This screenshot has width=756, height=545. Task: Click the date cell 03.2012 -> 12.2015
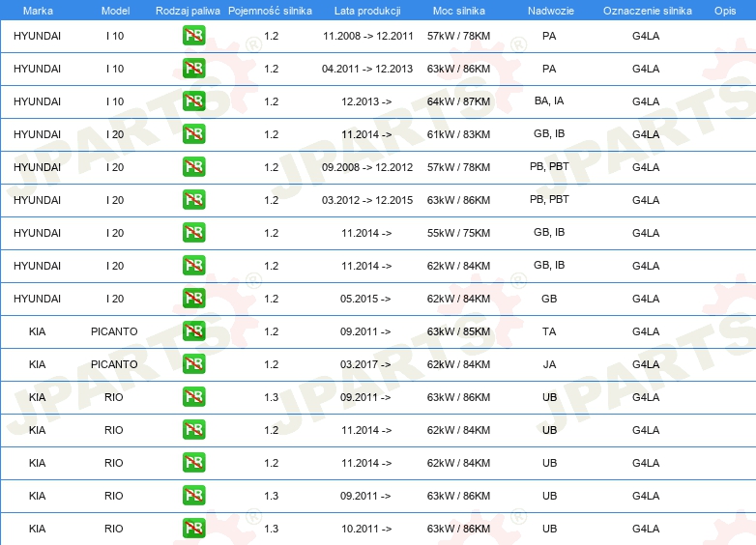tap(367, 200)
